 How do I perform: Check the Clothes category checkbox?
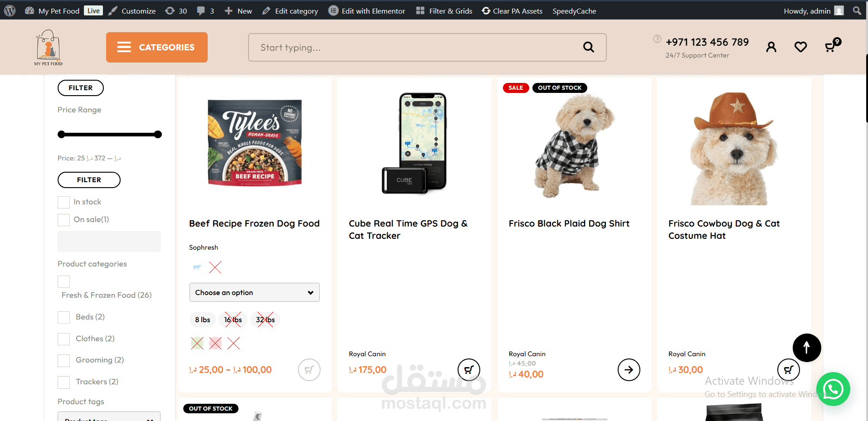click(63, 339)
